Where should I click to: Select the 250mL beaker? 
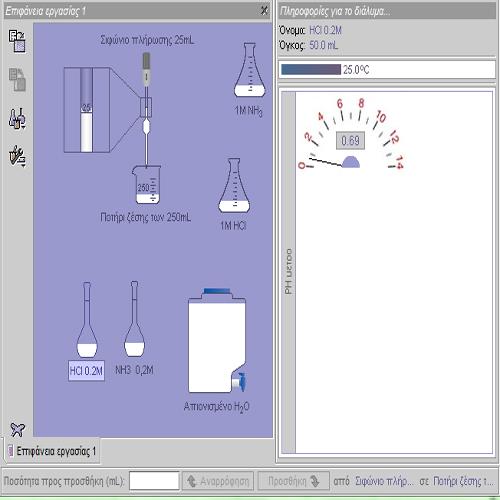click(x=147, y=185)
